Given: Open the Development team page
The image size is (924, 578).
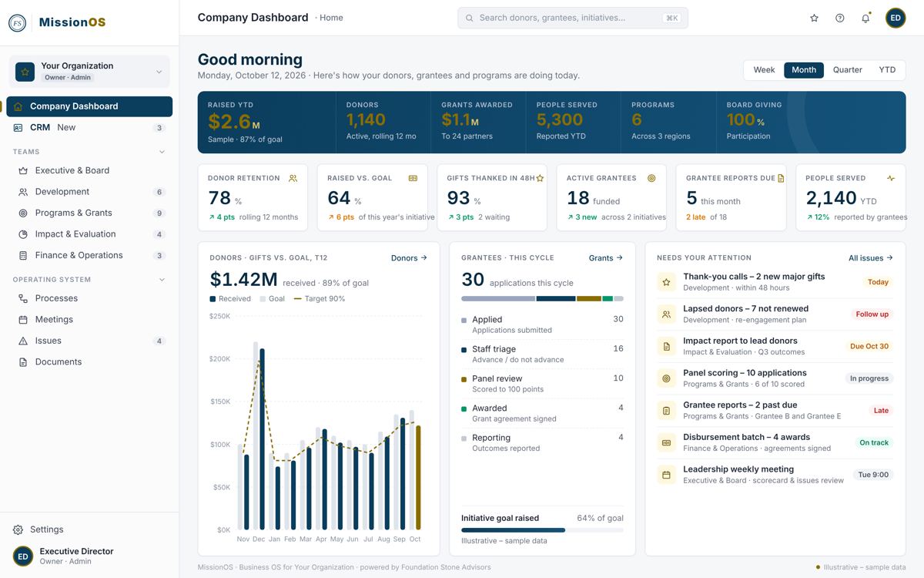Looking at the screenshot, I should (x=89, y=192).
